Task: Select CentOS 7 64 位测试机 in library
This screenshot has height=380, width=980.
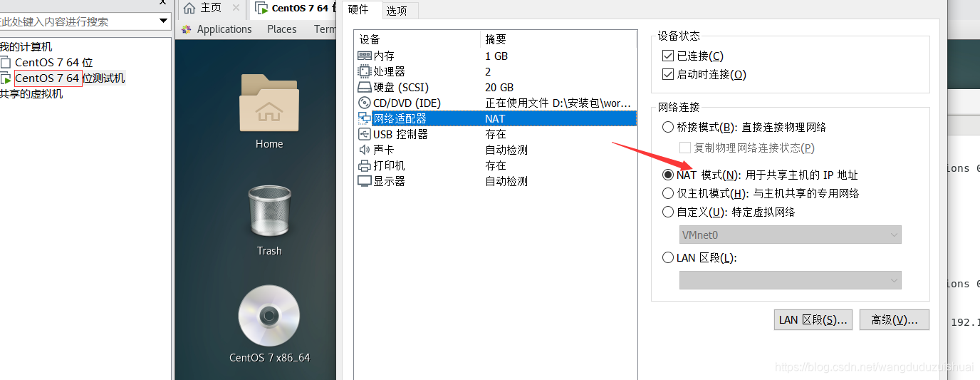Action: pos(70,78)
